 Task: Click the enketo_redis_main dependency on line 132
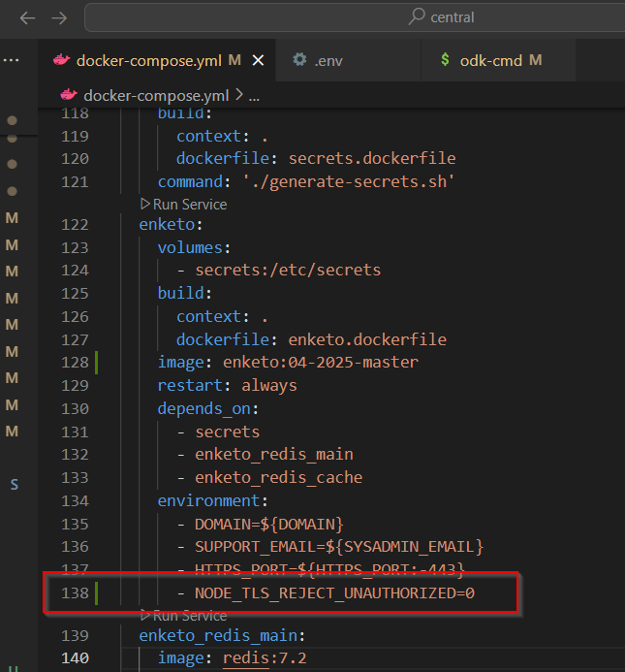coord(274,454)
